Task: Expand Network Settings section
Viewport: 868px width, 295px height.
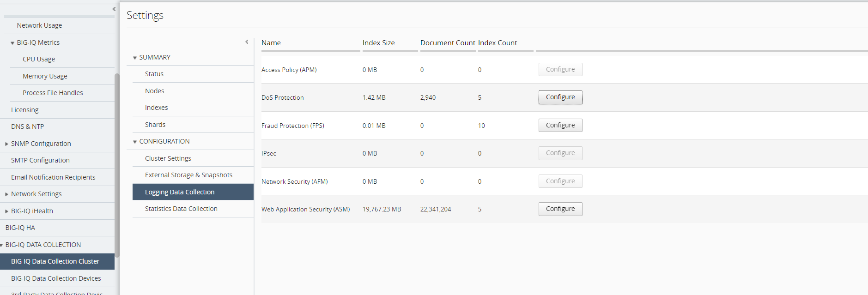Action: [6, 194]
